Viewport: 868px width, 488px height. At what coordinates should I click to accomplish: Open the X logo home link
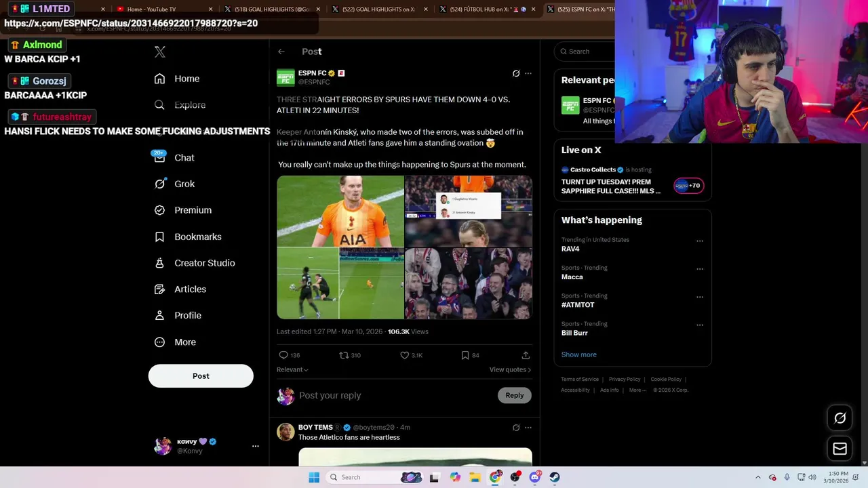tap(160, 52)
